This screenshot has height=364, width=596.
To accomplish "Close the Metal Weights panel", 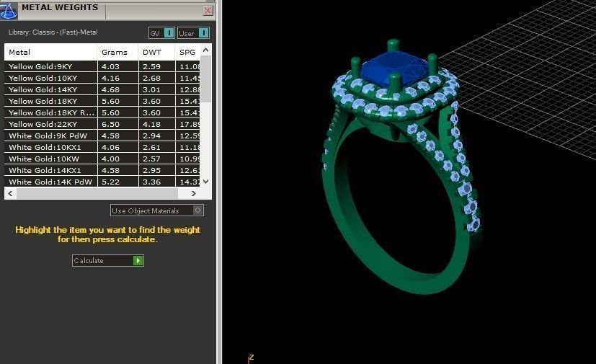I will click(208, 10).
